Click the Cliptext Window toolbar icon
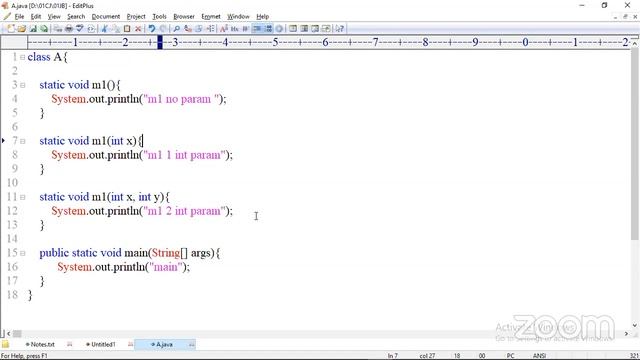This screenshot has width=640, height=360. [304, 29]
